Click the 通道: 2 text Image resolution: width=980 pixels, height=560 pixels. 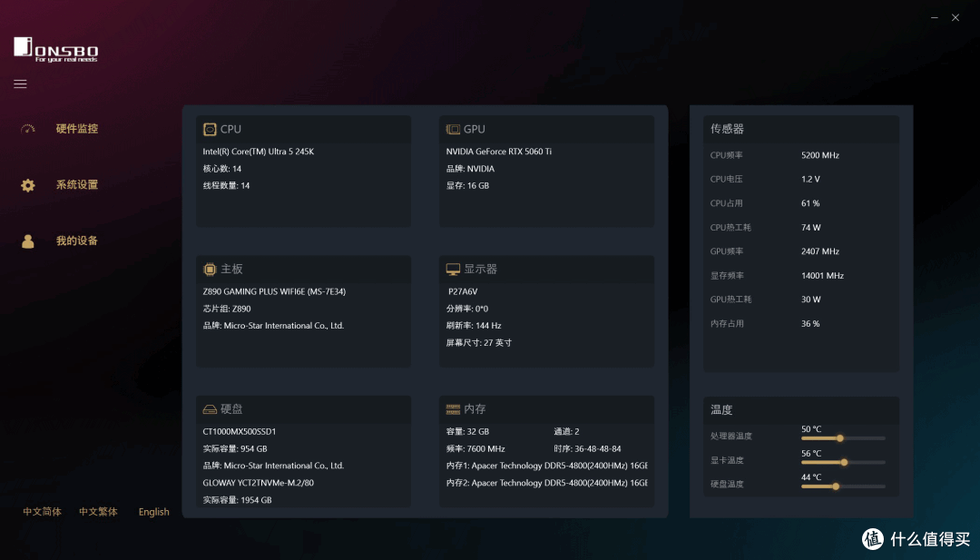566,432
